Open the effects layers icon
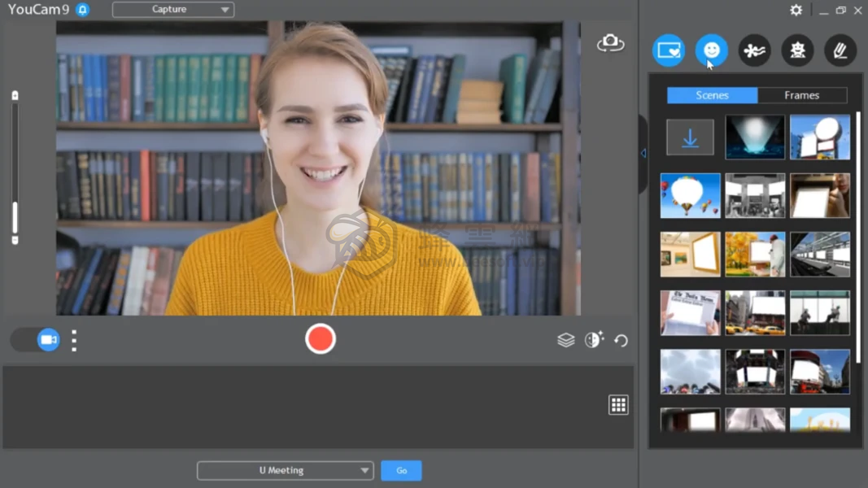This screenshot has height=488, width=868. point(565,340)
